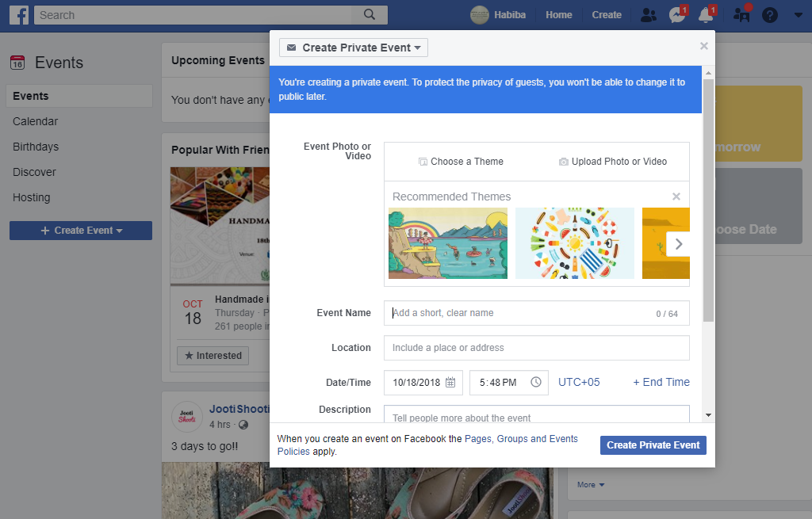The image size is (812, 519).
Task: Click the calendar icon in date field
Action: [x=450, y=383]
